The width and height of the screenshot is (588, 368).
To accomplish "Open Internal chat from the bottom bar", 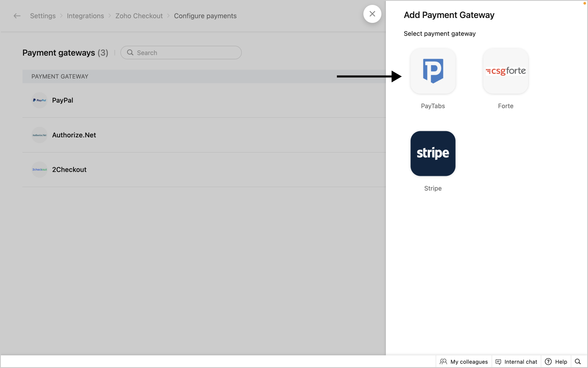I will [x=517, y=361].
